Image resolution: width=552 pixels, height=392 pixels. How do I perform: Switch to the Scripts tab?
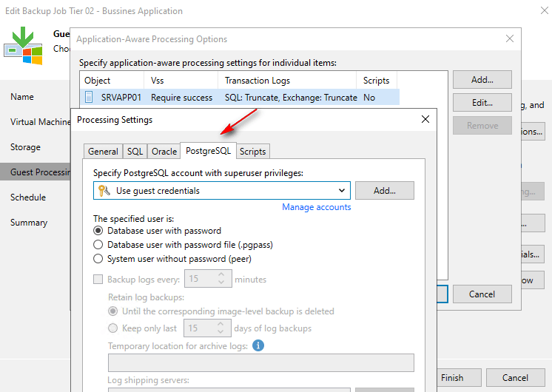[x=252, y=152]
